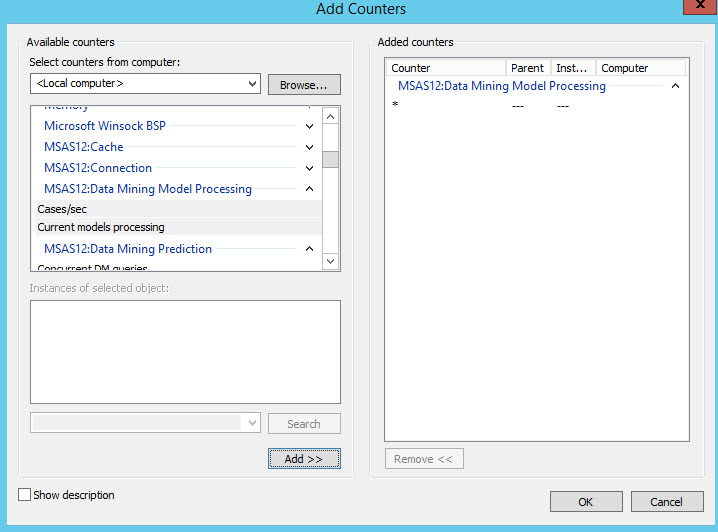
Task: Select the Current models processing counter
Action: (101, 228)
